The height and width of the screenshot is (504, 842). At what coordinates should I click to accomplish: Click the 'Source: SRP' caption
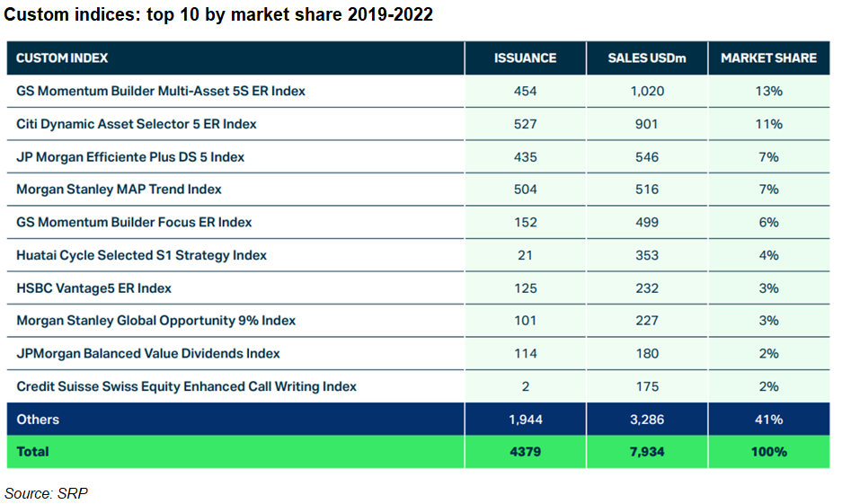point(46,492)
